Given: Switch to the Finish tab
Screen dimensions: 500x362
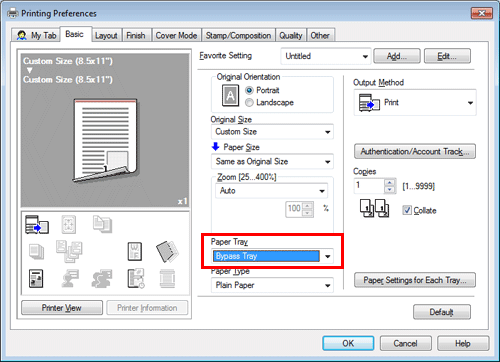Looking at the screenshot, I should 136,35.
